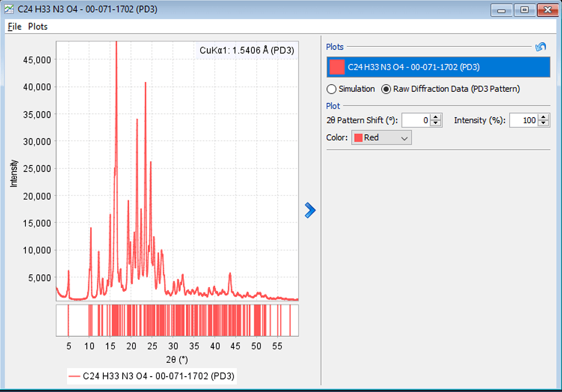Collapse the settings panel using the blue chevron
The height and width of the screenshot is (392, 562).
(310, 211)
